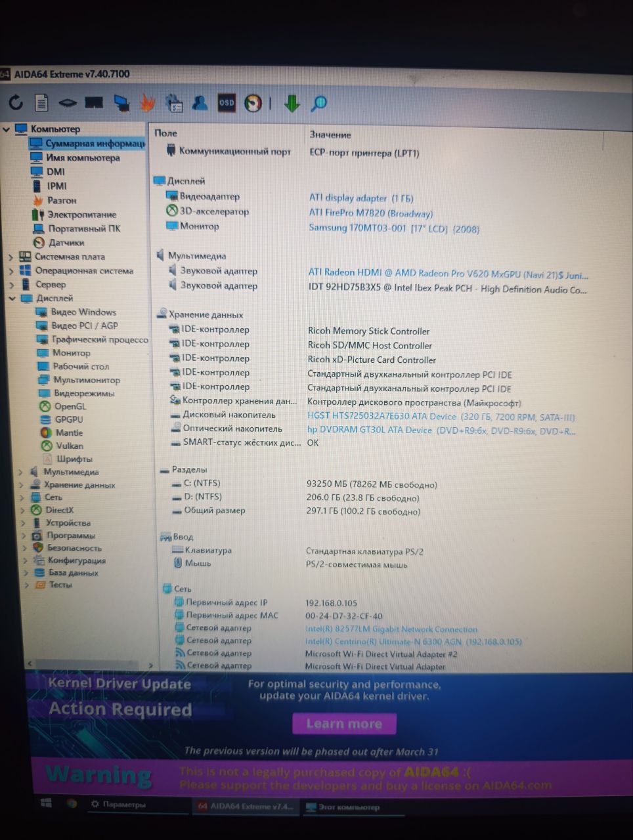Click the Refresh toolbar icon
633x840 pixels.
point(16,102)
